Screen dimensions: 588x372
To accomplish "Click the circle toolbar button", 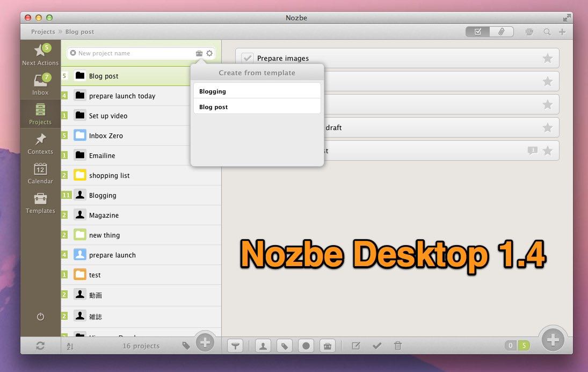I will [306, 346].
